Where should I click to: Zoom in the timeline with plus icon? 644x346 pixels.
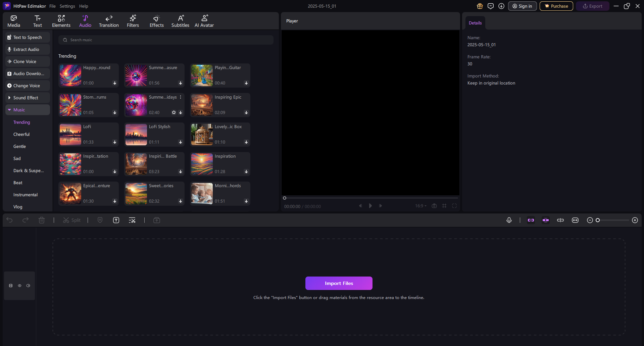coord(635,220)
